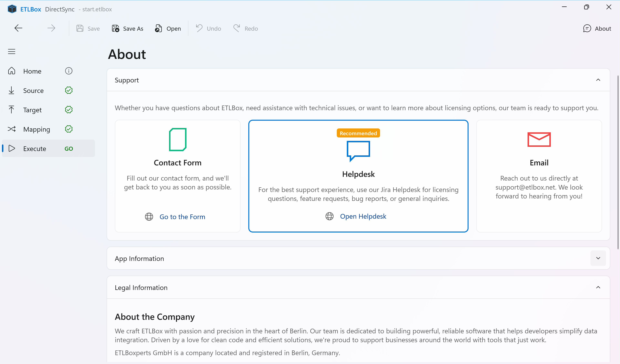Screen dimensions: 620x364
Task: Navigate to Home in the sidebar
Action: (x=32, y=71)
